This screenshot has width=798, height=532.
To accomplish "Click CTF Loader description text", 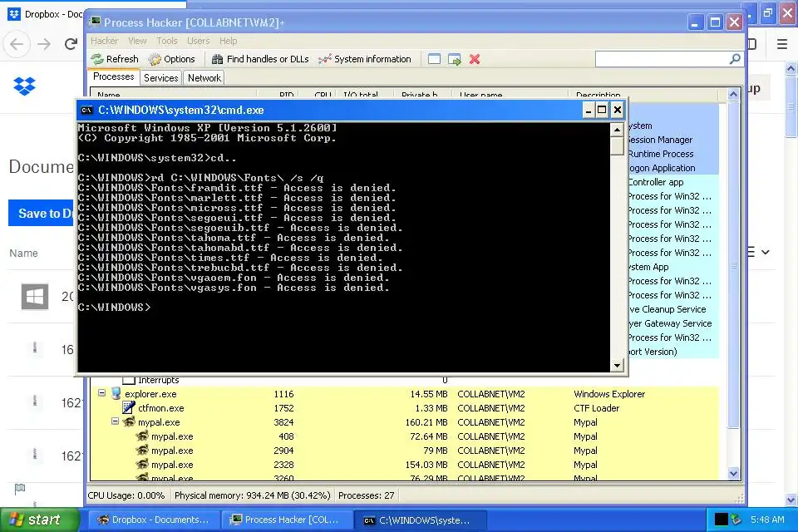I will tap(597, 408).
